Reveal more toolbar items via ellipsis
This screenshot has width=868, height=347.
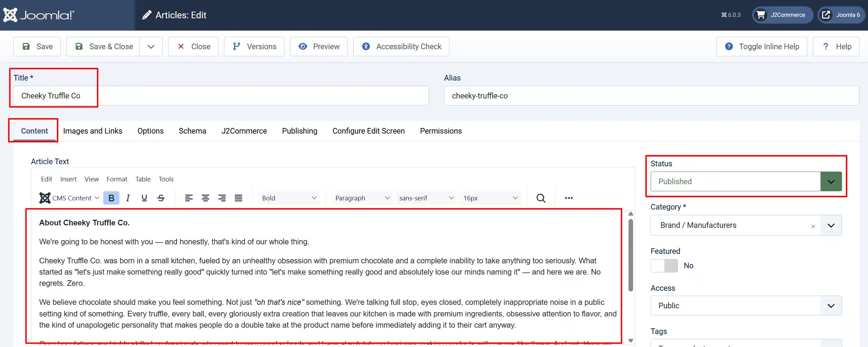click(569, 198)
